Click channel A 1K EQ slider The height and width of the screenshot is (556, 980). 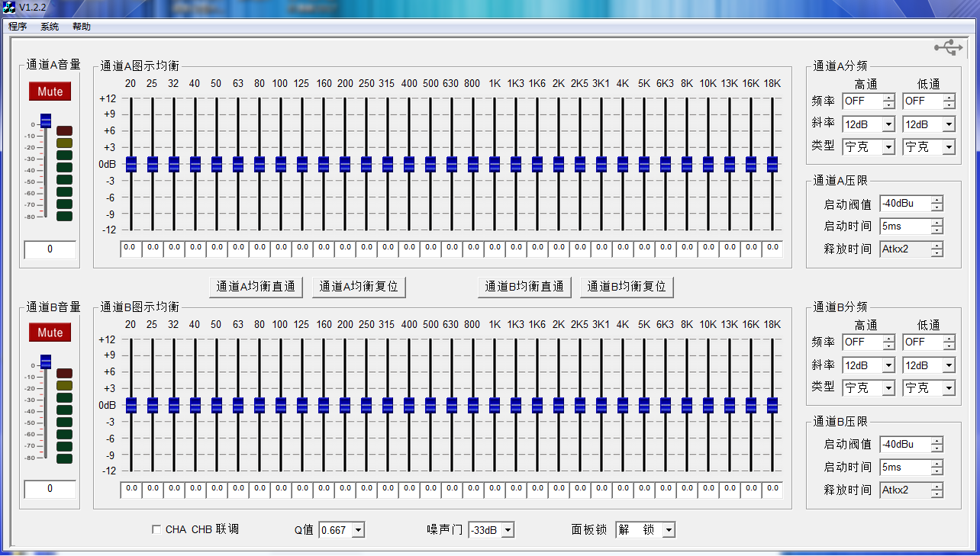[x=495, y=164]
